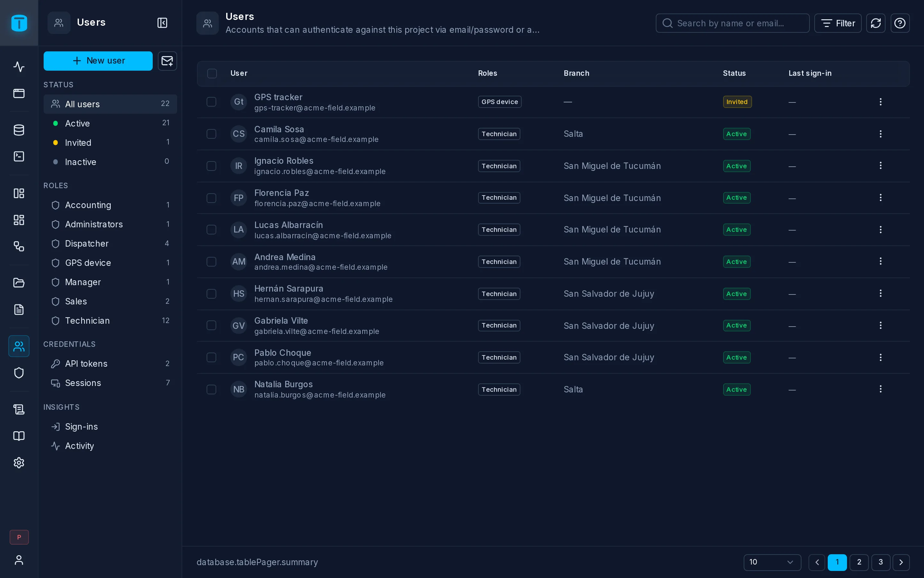Go to next page with right chevron
This screenshot has width=924, height=578.
pyautogui.click(x=901, y=562)
